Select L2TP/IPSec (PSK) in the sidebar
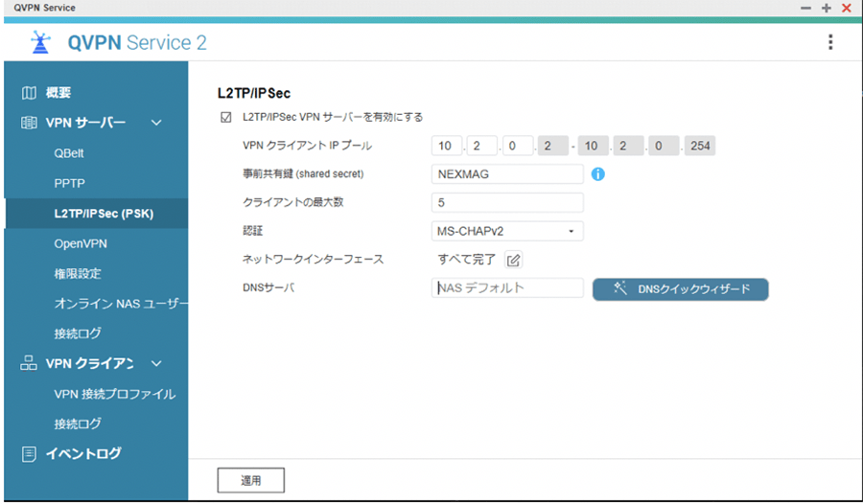The width and height of the screenshot is (863, 504). coord(96,214)
